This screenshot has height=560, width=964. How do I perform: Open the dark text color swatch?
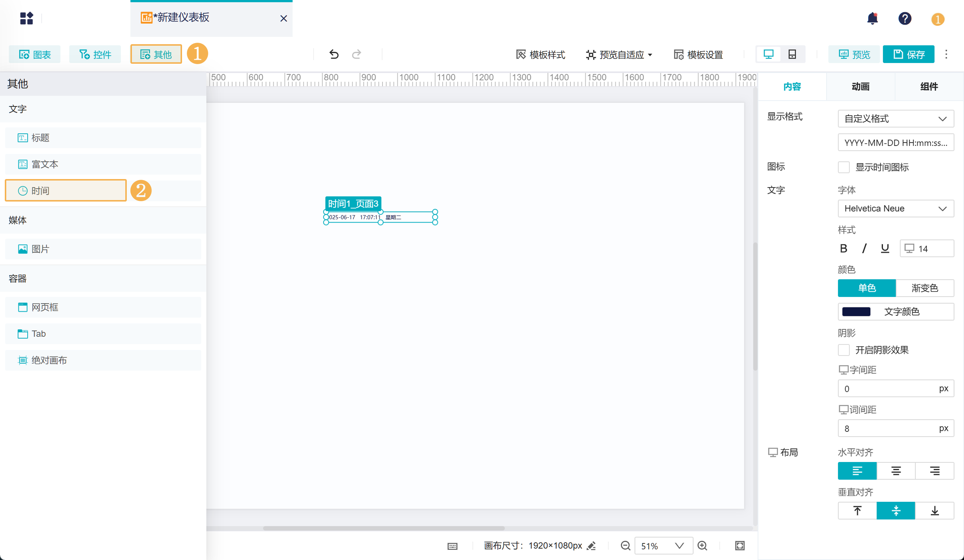[x=856, y=311]
